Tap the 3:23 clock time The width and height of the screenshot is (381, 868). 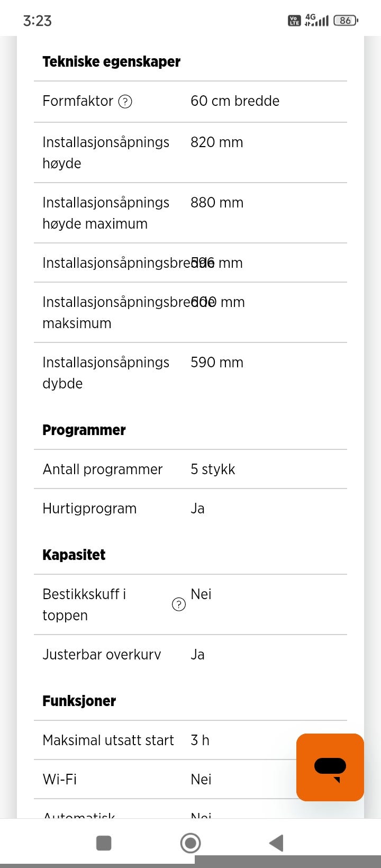(38, 21)
